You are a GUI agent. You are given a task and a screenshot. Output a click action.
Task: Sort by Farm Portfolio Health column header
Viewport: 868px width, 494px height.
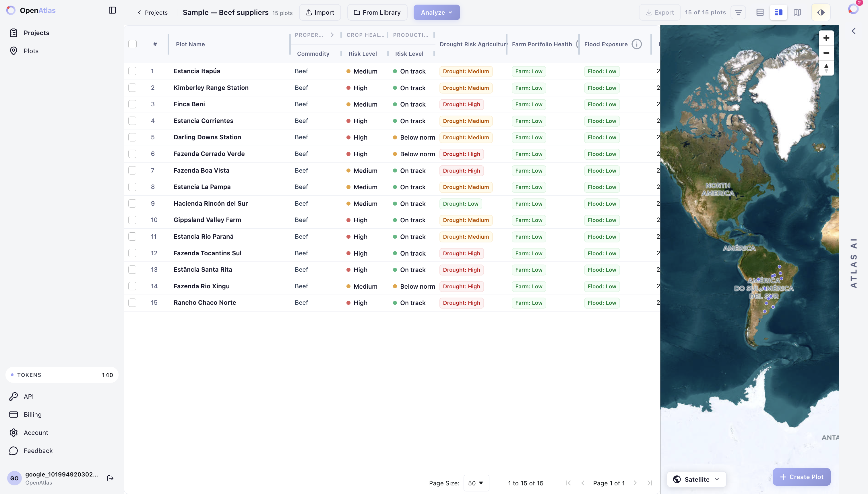click(x=542, y=44)
